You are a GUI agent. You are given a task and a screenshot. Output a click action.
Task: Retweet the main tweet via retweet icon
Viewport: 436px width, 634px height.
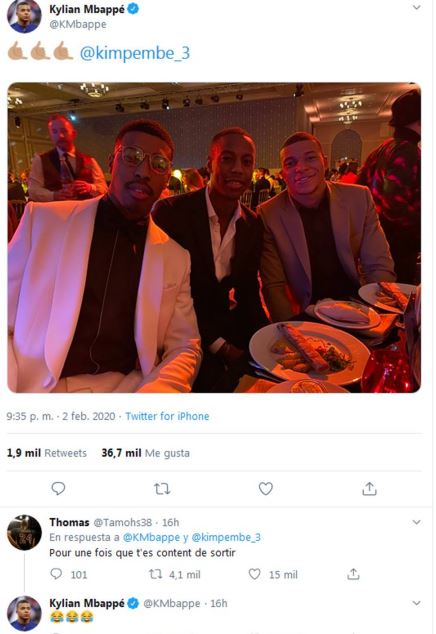pyautogui.click(x=162, y=489)
